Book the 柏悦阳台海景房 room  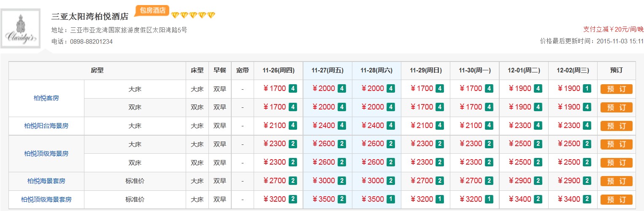tap(616, 126)
